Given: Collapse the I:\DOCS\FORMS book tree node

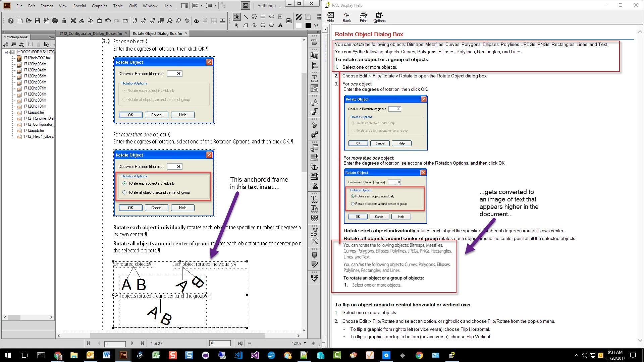Looking at the screenshot, I should (x=6, y=52).
